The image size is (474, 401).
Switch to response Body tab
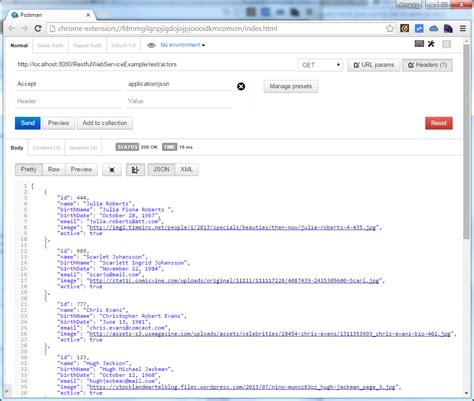click(x=17, y=148)
